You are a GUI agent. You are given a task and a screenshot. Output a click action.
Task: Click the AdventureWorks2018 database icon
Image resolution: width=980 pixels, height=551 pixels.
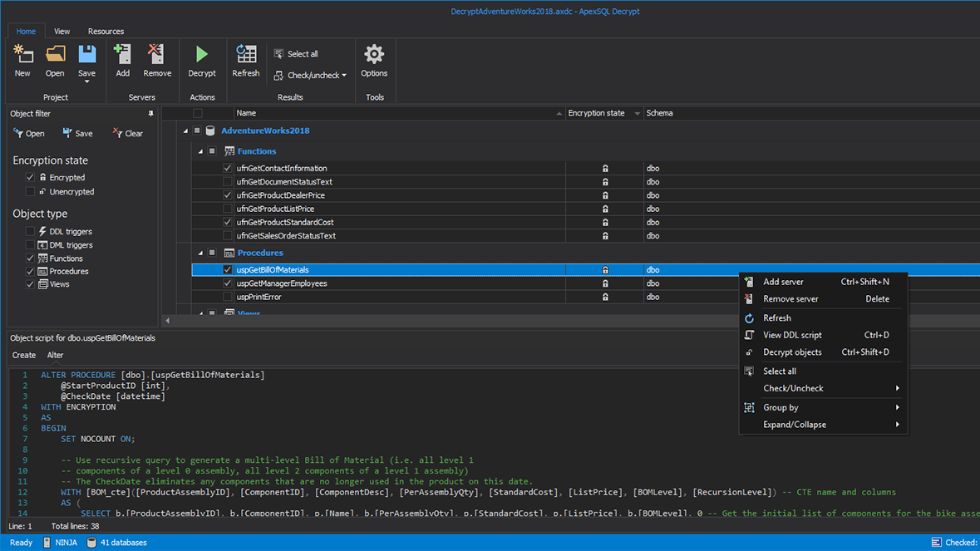(210, 130)
